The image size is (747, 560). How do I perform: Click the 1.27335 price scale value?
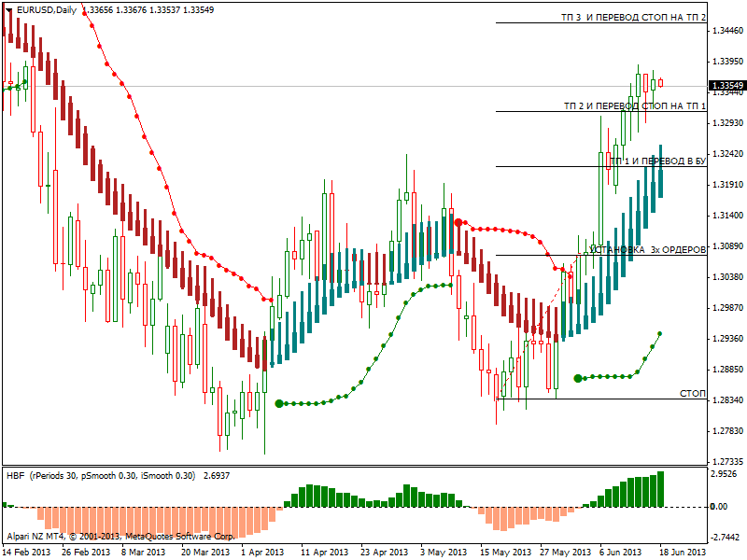727,462
